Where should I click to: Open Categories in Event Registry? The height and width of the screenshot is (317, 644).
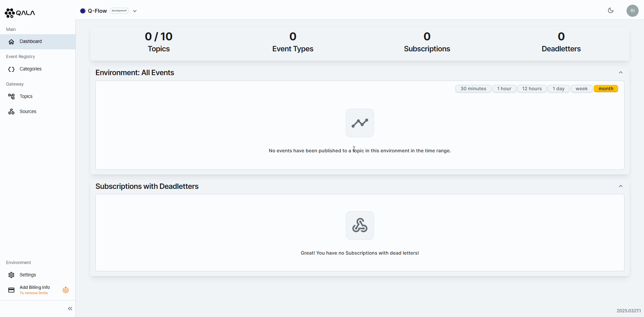pyautogui.click(x=30, y=69)
